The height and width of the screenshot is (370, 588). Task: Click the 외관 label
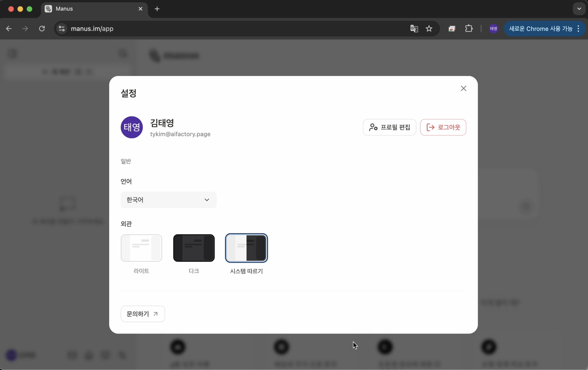pos(126,224)
